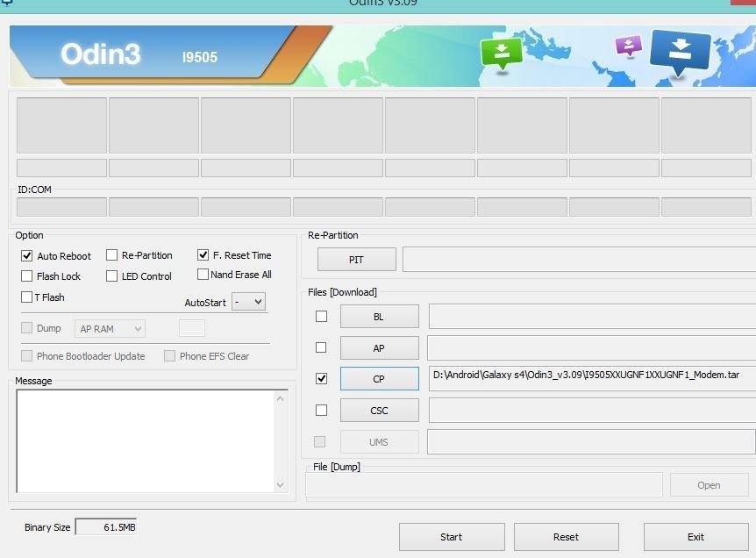Click the Message scrollbar down arrow
756x558 pixels.
click(x=280, y=484)
